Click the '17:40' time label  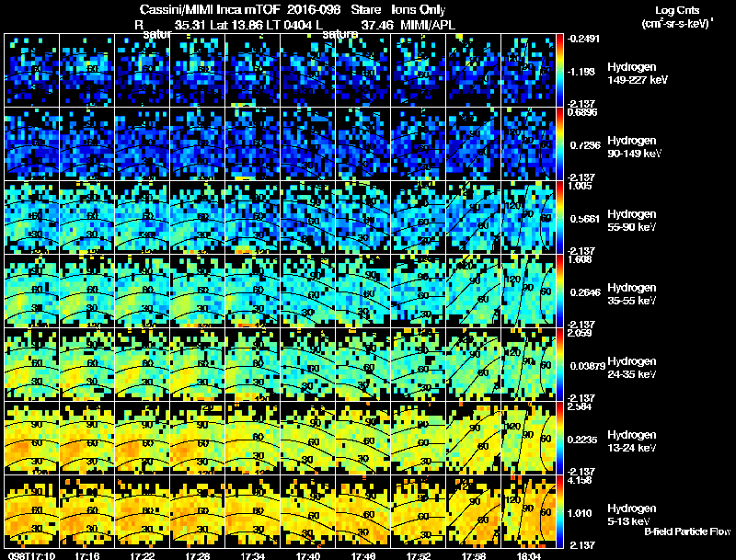point(308,555)
